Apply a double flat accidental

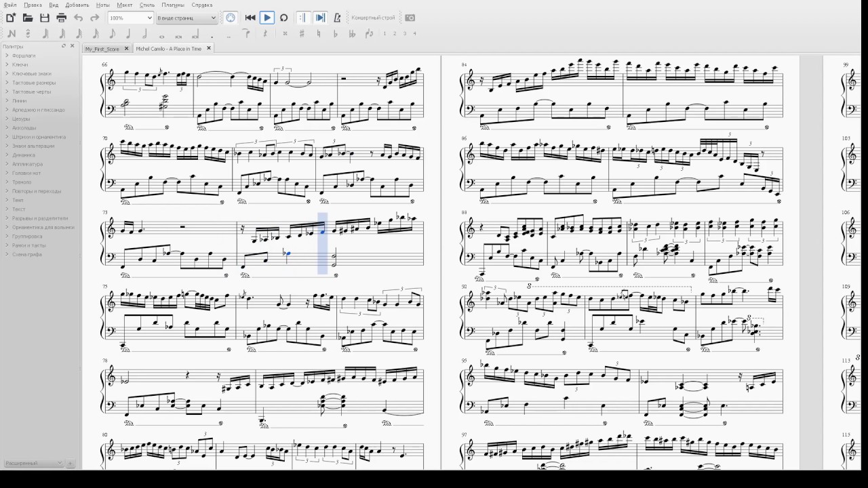352,33
